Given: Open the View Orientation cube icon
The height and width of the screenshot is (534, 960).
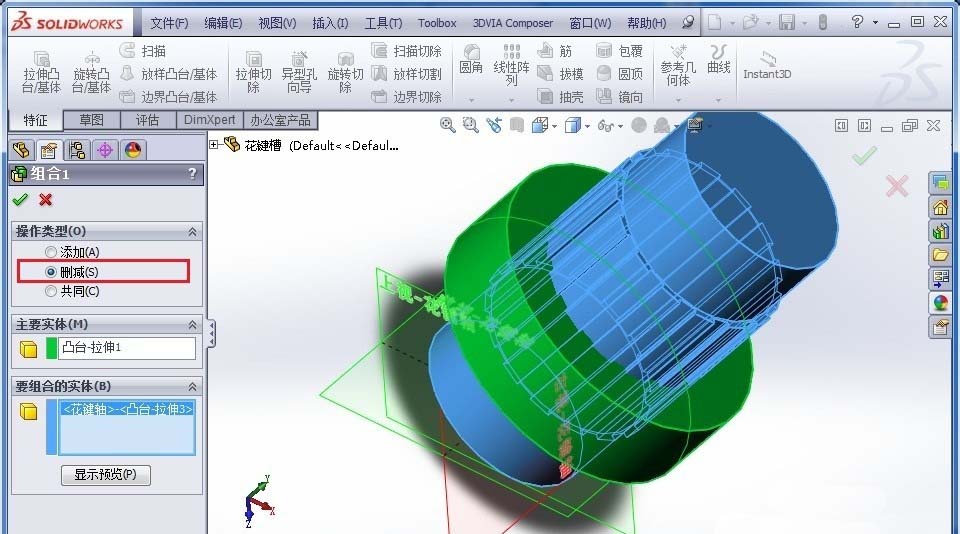Looking at the screenshot, I should (x=540, y=126).
